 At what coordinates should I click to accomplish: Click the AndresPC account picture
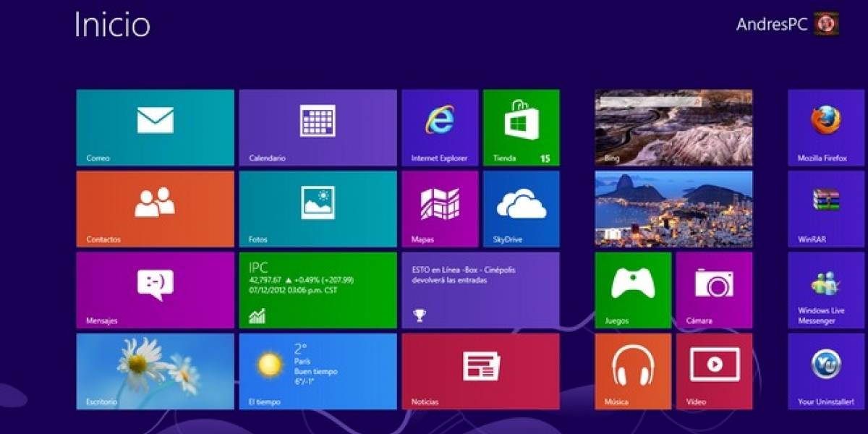click(826, 24)
